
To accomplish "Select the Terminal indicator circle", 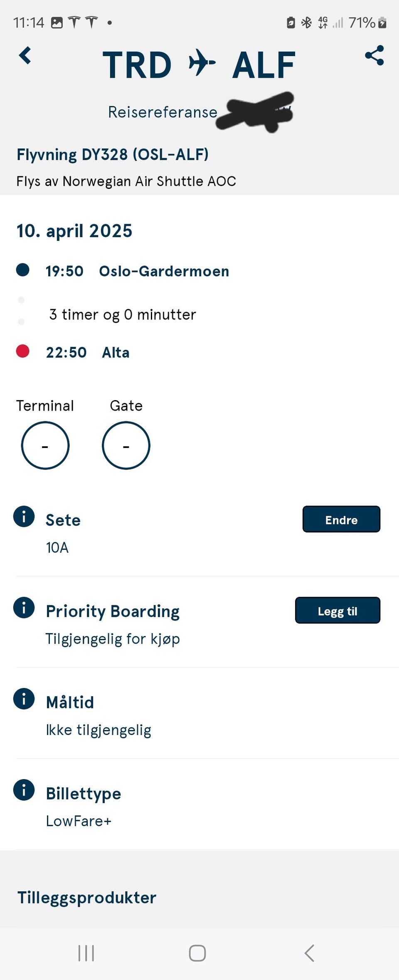I will (45, 445).
